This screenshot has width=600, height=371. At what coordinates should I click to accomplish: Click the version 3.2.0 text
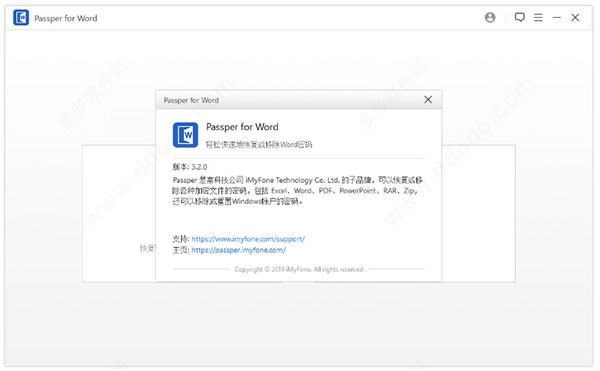(190, 167)
